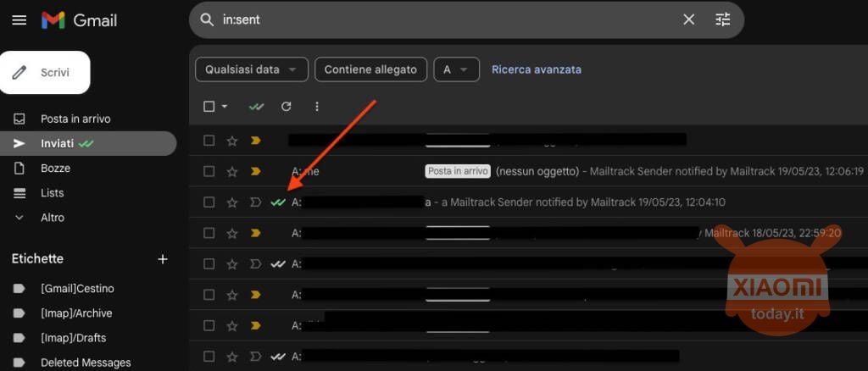Click the green checks beside Inviati
The image size is (868, 371).
click(x=86, y=144)
